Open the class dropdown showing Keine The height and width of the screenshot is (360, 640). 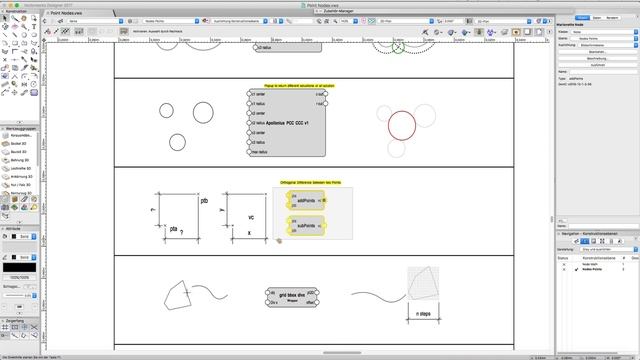(x=95, y=21)
